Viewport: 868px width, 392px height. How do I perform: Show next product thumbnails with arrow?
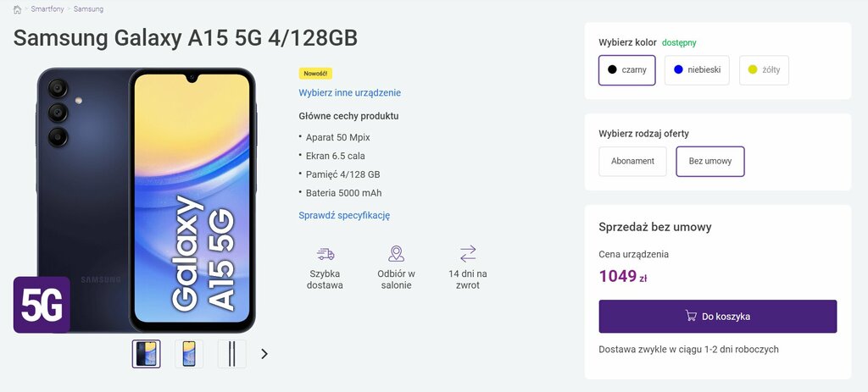click(x=264, y=354)
